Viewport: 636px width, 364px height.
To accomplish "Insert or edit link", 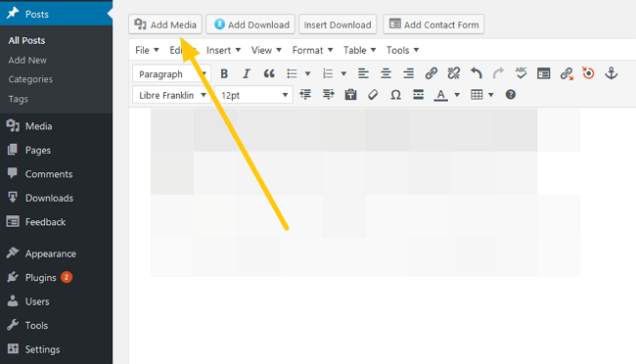I will [x=431, y=73].
